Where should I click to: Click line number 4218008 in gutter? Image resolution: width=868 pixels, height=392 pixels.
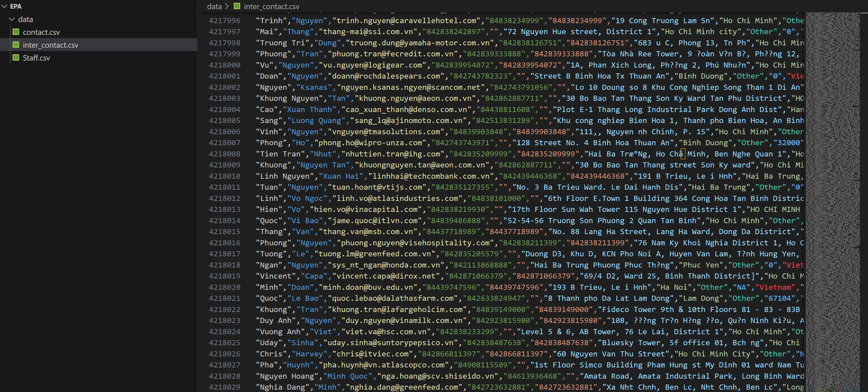point(224,154)
